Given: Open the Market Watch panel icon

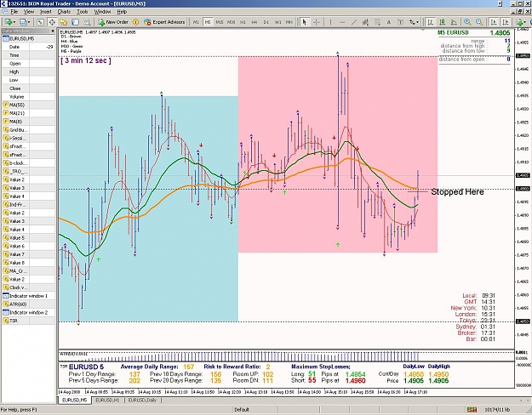Looking at the screenshot, I should (40, 22).
